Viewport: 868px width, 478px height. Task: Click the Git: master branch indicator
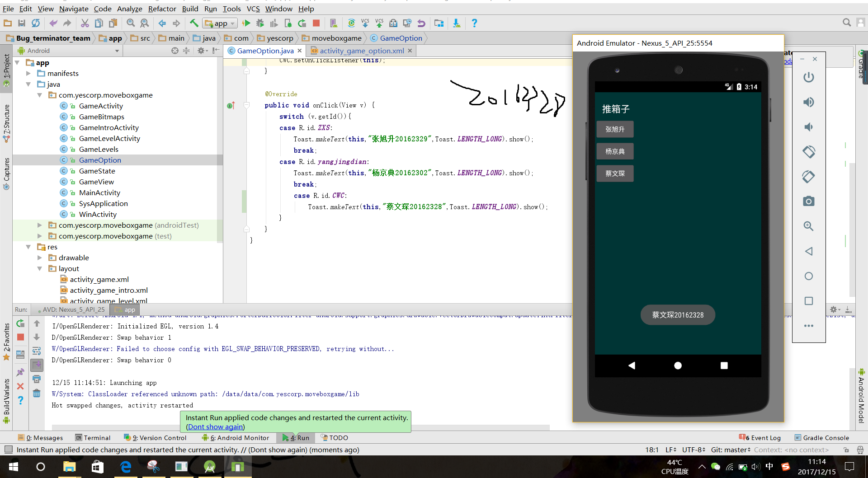click(x=731, y=450)
